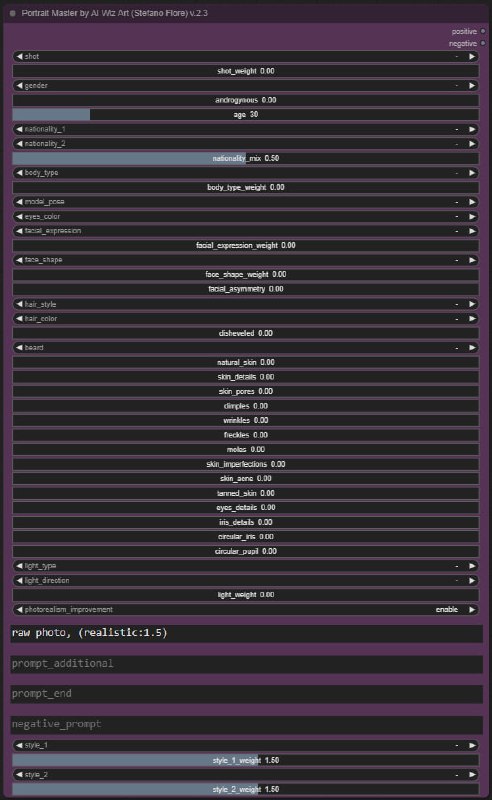Screen dimensions: 492x800
Task: Click the style_1_weight slider at 1.50
Action: pyautogui.click(x=245, y=760)
